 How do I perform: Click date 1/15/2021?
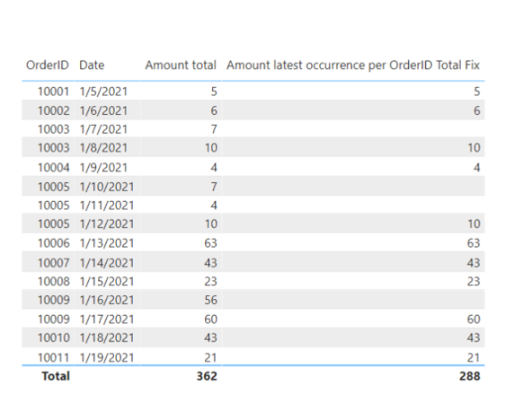point(107,281)
